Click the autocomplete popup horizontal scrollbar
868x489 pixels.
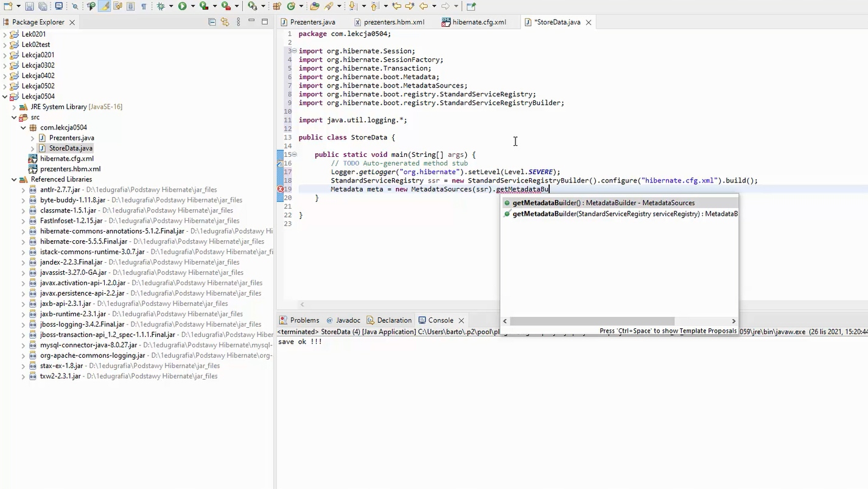(x=592, y=321)
